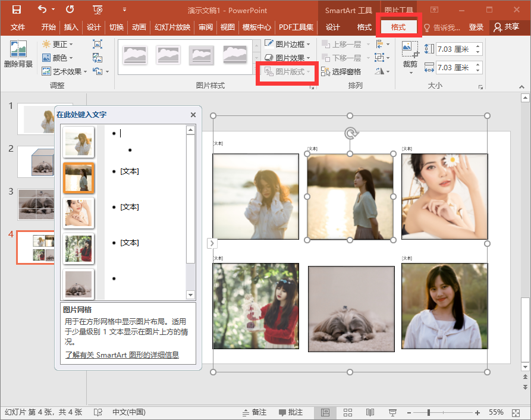Open the PDF工具集 tab
Viewport: 531px width, 420px height.
pyautogui.click(x=296, y=27)
